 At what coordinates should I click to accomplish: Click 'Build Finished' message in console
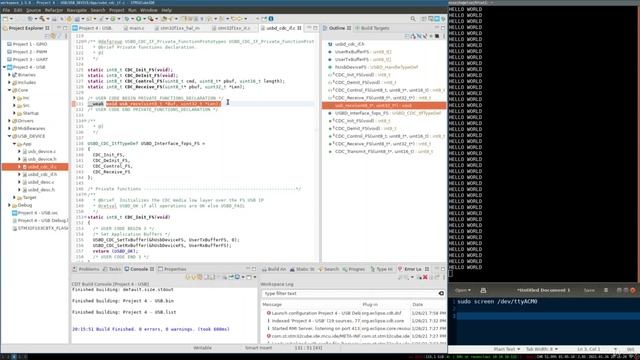click(151, 329)
